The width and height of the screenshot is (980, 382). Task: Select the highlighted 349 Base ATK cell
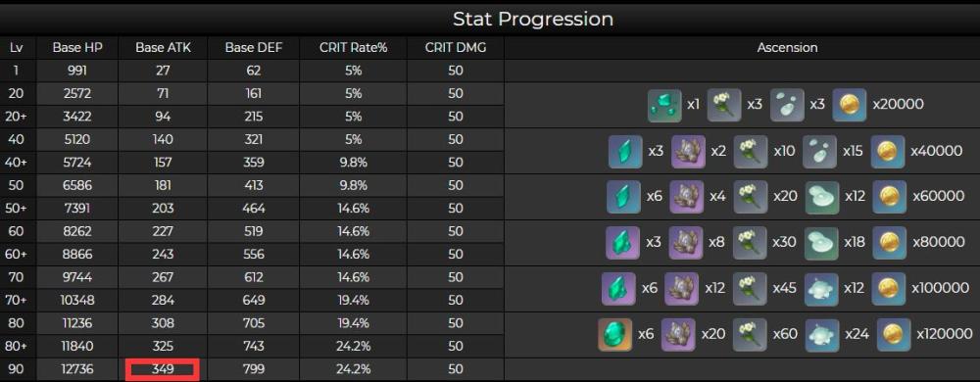163,369
